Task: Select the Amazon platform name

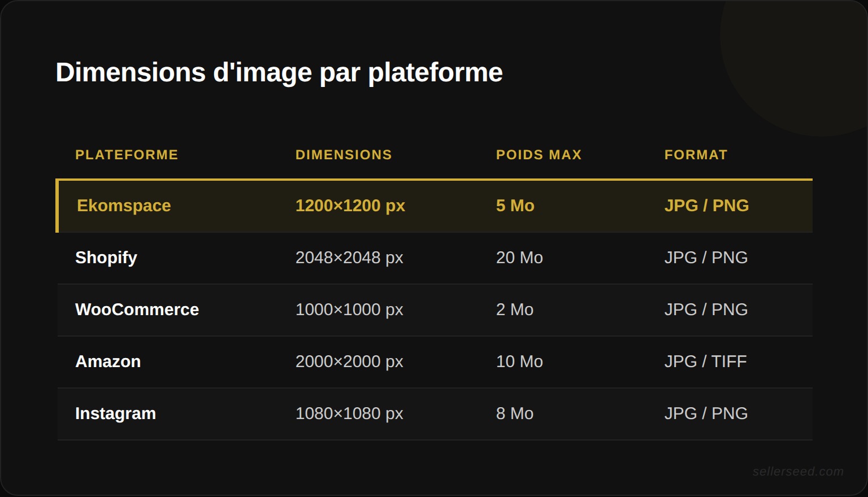Action: (x=108, y=361)
